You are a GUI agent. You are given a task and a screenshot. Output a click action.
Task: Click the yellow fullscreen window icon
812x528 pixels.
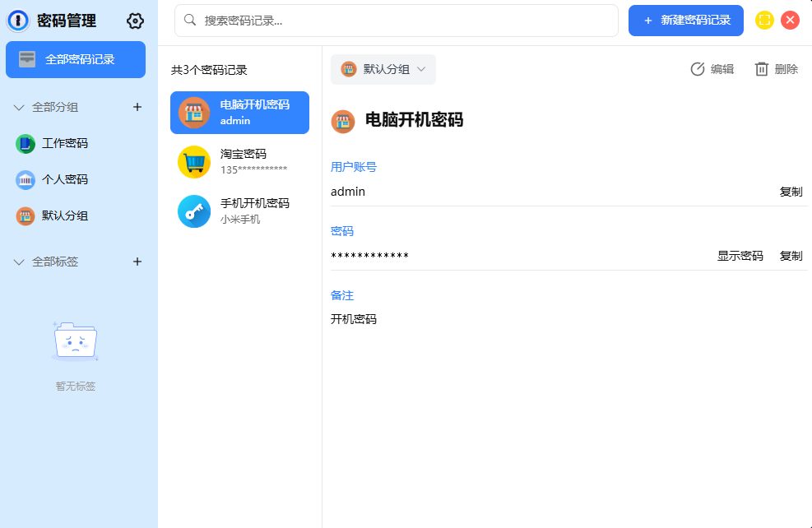tap(764, 21)
